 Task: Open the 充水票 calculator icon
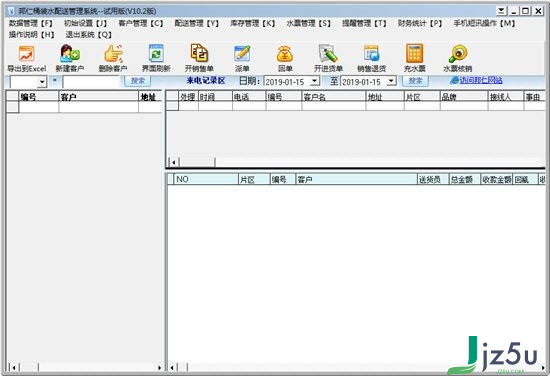point(414,54)
